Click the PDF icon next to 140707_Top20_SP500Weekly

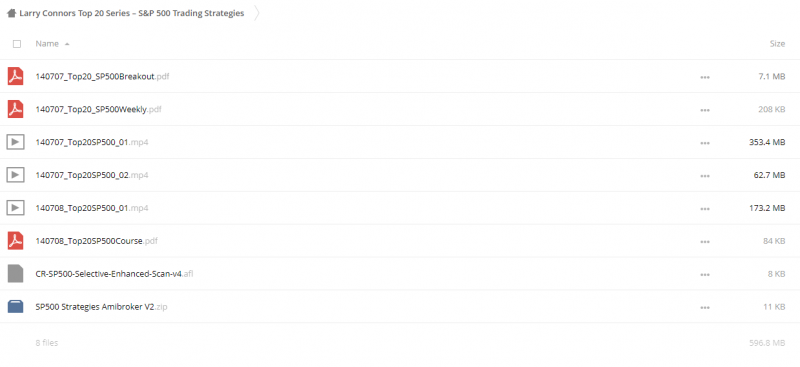[x=15, y=109]
